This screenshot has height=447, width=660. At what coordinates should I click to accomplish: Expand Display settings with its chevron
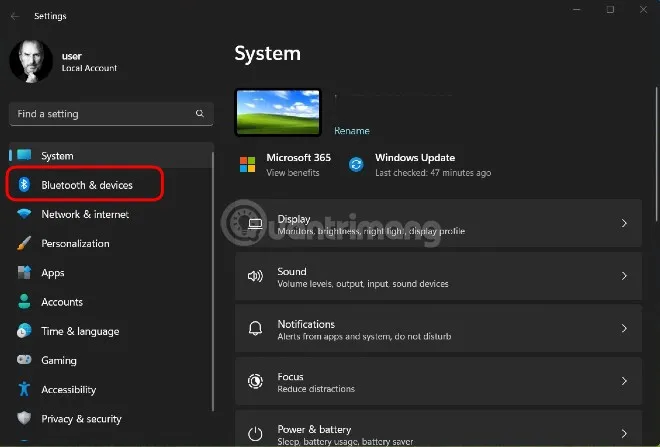(624, 224)
